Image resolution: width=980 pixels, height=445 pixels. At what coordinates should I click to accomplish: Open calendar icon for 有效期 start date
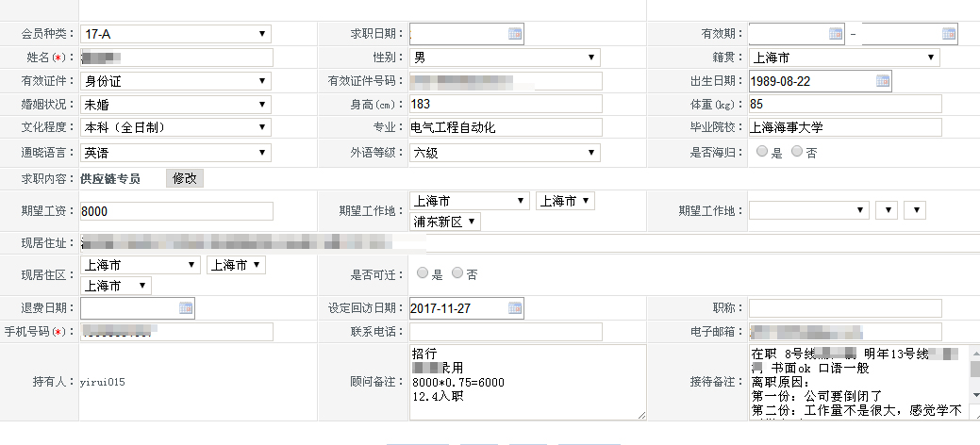pos(836,34)
